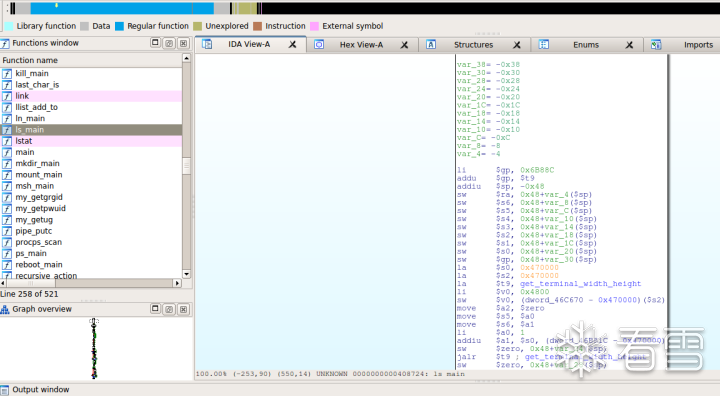The height and width of the screenshot is (396, 720).
Task: Click the Structures tab icon
Action: click(431, 45)
